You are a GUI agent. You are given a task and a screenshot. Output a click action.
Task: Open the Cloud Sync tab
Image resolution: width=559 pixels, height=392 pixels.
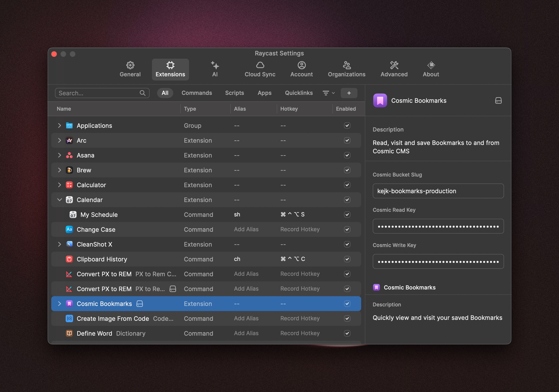tap(260, 69)
